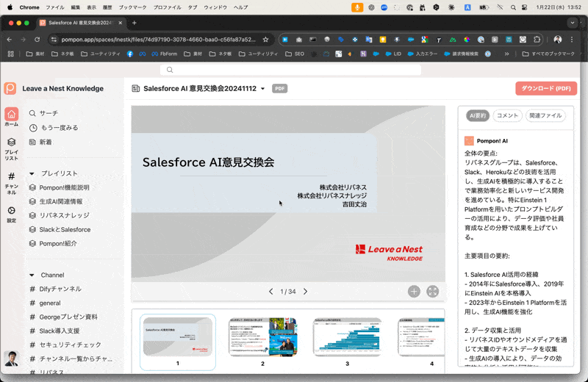
Task: Go to the previous slide with left arrow
Action: (270, 292)
